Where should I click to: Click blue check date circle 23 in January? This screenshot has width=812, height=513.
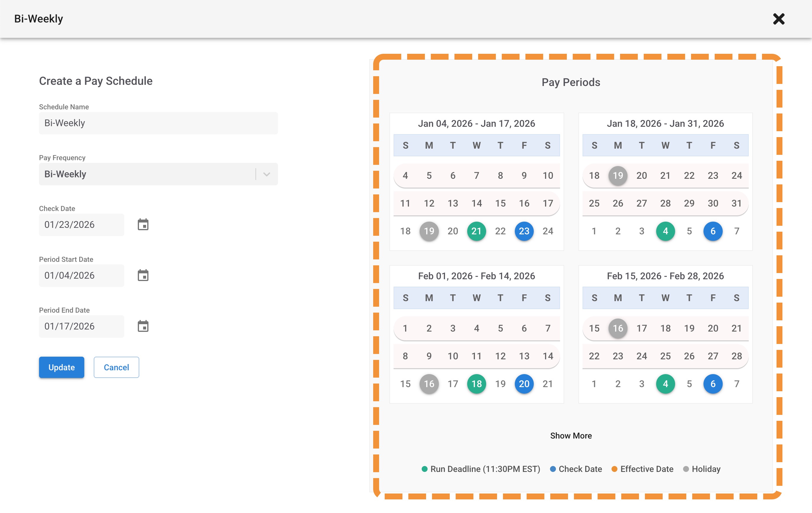[524, 231]
